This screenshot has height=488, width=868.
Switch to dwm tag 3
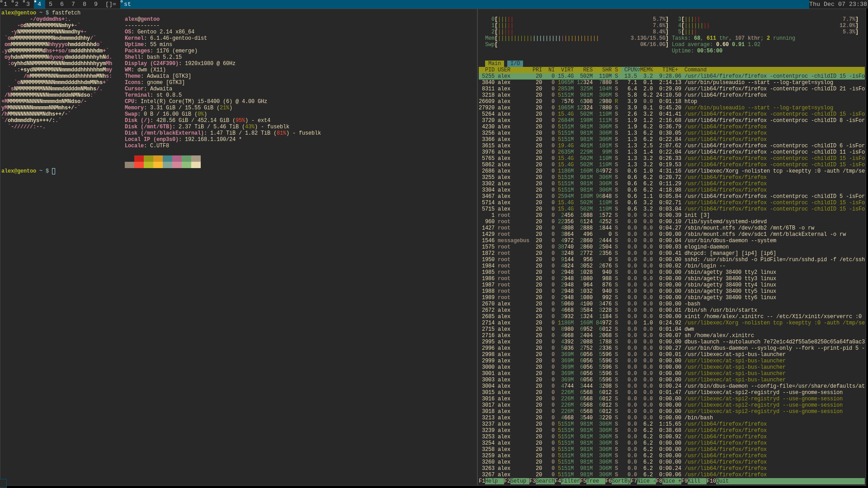click(x=28, y=4)
